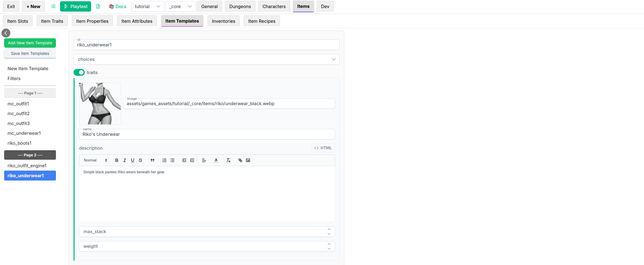Open the tutorial project dropdown
Image resolution: width=644 pixels, height=265 pixels.
click(147, 6)
